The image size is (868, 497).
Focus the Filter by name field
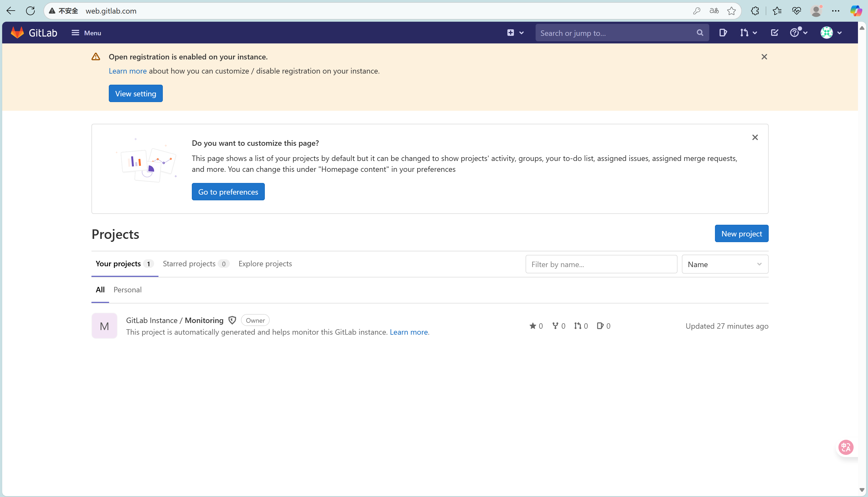(601, 264)
